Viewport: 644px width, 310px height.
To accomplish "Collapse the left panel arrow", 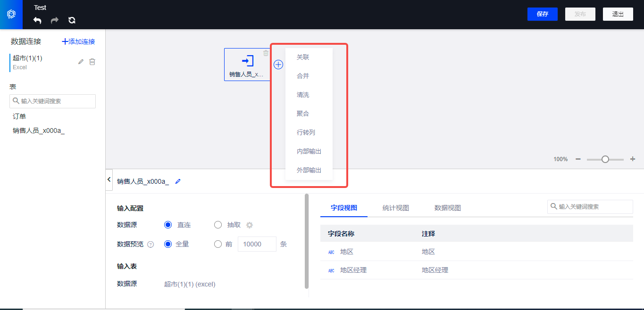I will point(109,179).
